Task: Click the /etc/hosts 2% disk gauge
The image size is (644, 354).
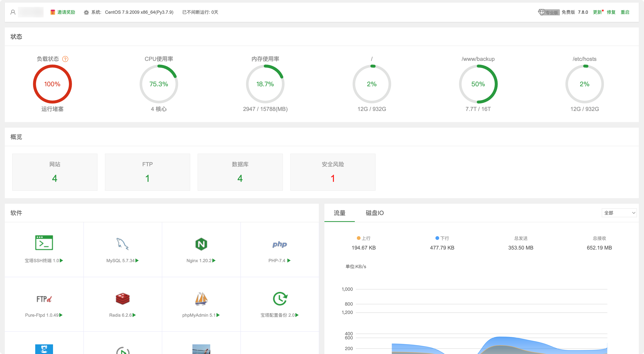Action: click(584, 84)
